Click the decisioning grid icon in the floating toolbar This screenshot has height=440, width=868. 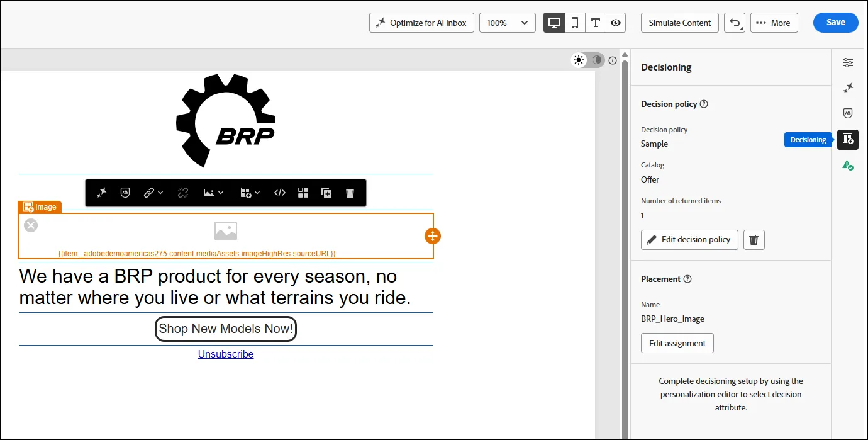point(247,193)
